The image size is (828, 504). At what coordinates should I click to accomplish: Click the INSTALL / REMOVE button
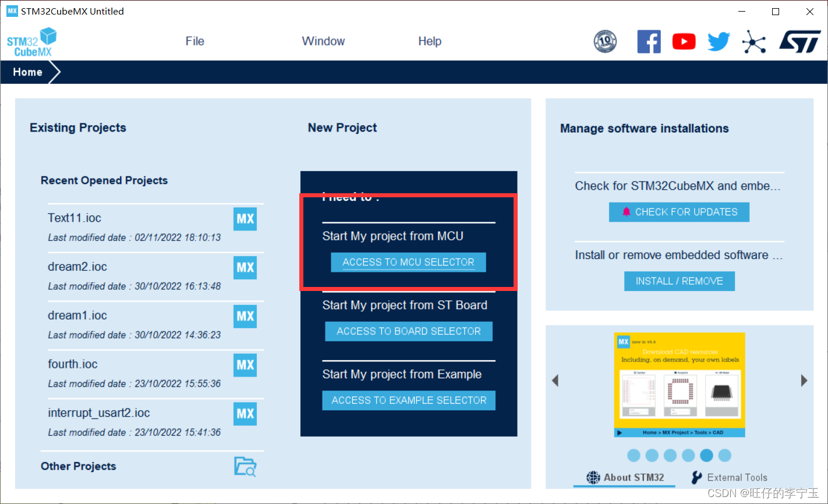coord(680,281)
